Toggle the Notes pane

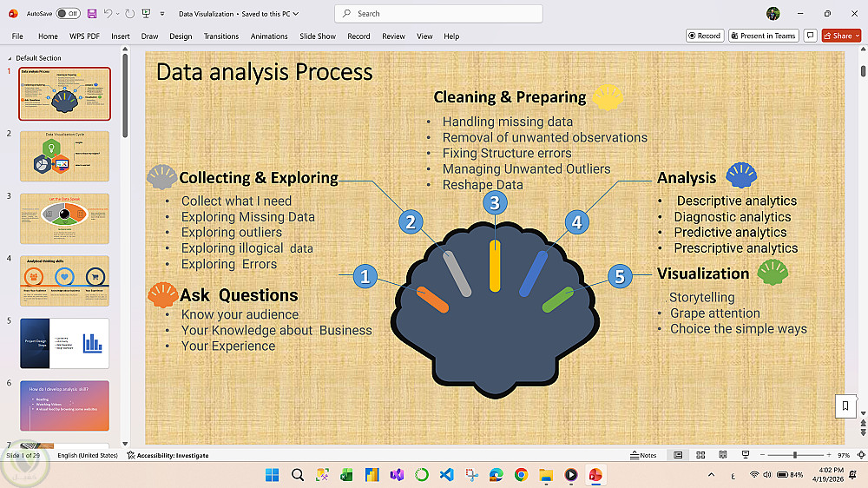643,455
